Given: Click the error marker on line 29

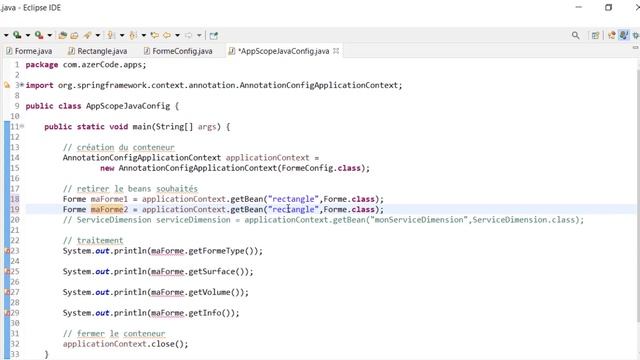Looking at the screenshot, I should (x=7, y=313).
